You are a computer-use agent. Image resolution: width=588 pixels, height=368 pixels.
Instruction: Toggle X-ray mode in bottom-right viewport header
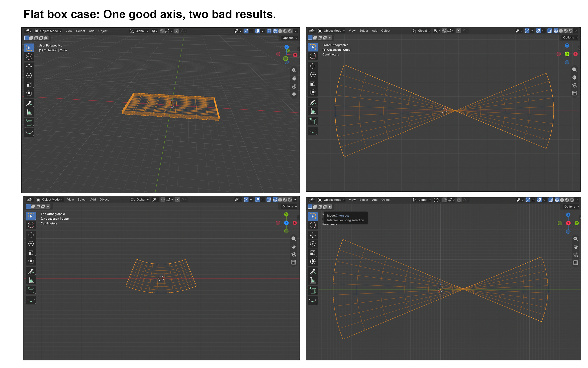point(551,200)
